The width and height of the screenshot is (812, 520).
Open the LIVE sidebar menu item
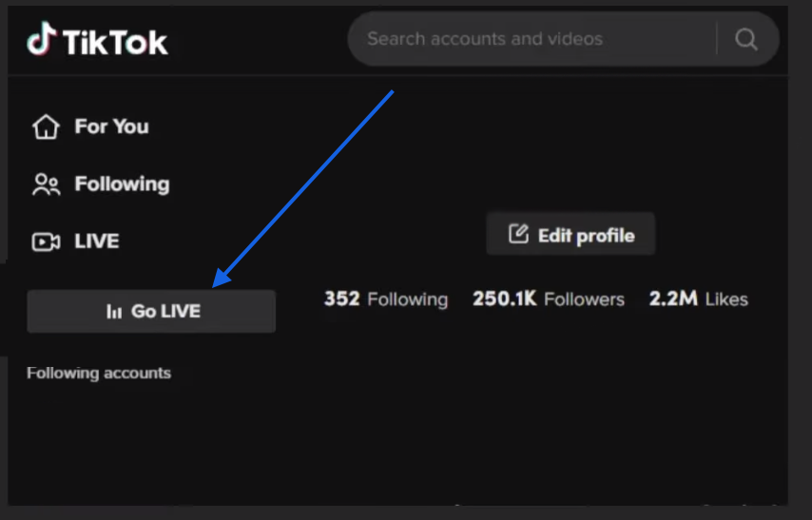pos(97,241)
